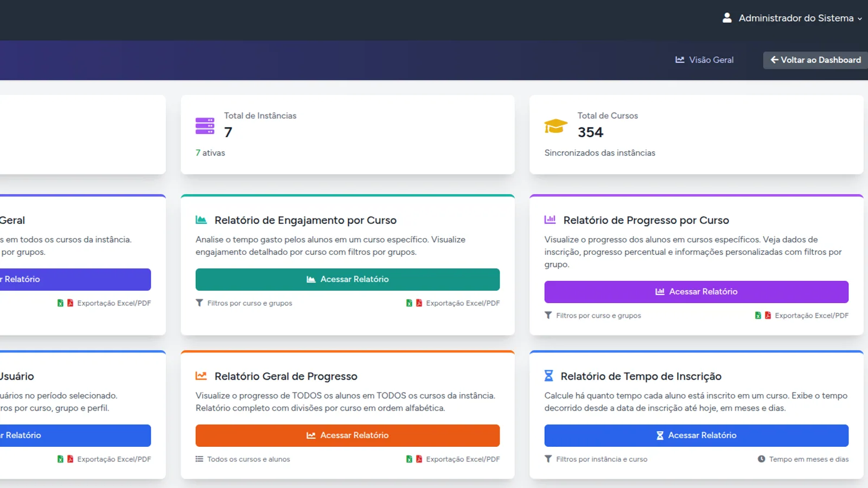
Task: Click the user avatar icon in header
Action: pyautogui.click(x=727, y=18)
